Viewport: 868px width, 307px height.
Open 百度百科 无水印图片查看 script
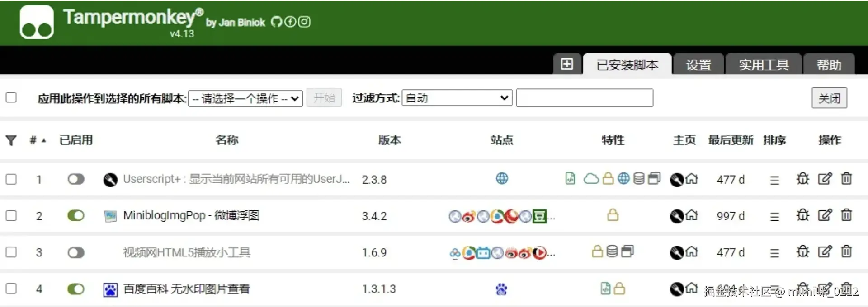coord(187,288)
